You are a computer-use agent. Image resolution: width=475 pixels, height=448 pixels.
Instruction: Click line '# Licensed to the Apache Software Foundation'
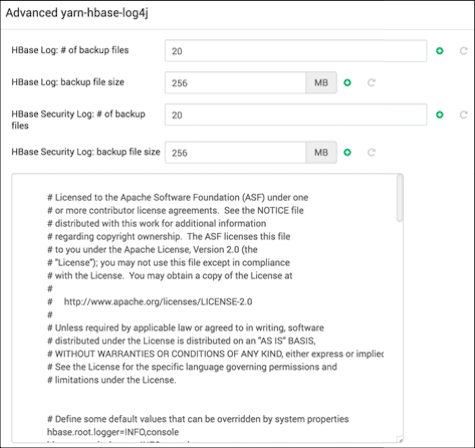[178, 197]
